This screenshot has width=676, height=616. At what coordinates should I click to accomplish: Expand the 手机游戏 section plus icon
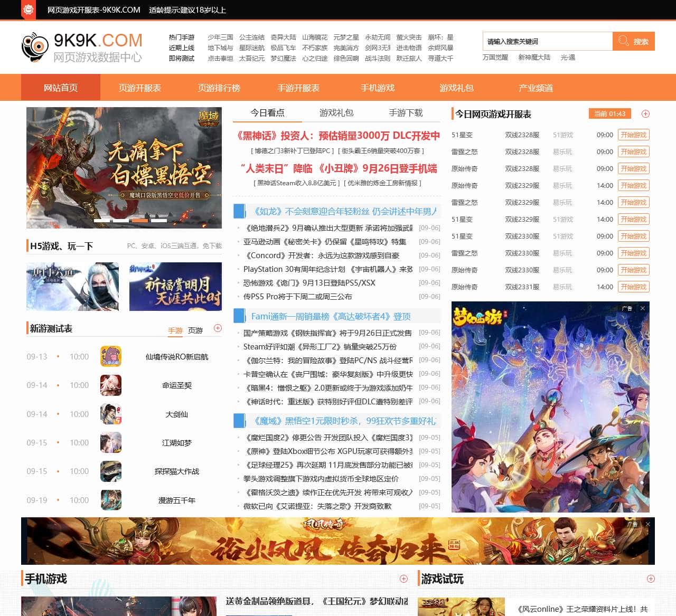coord(403,579)
